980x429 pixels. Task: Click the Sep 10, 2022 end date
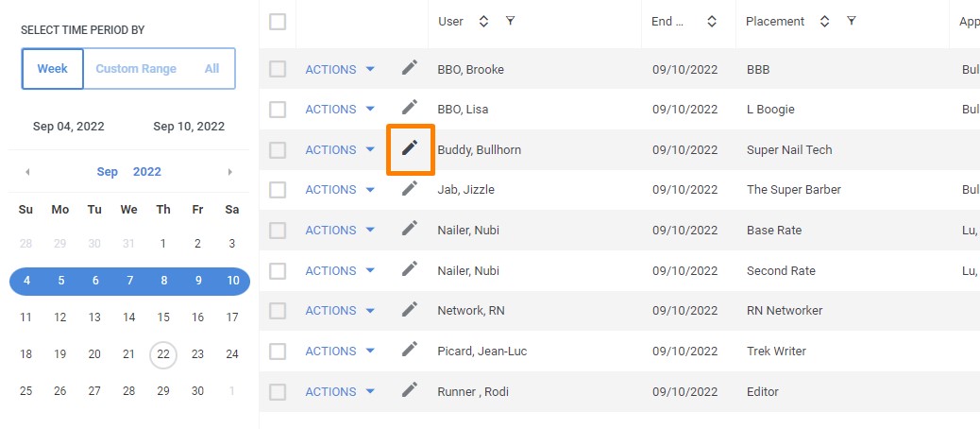[189, 127]
